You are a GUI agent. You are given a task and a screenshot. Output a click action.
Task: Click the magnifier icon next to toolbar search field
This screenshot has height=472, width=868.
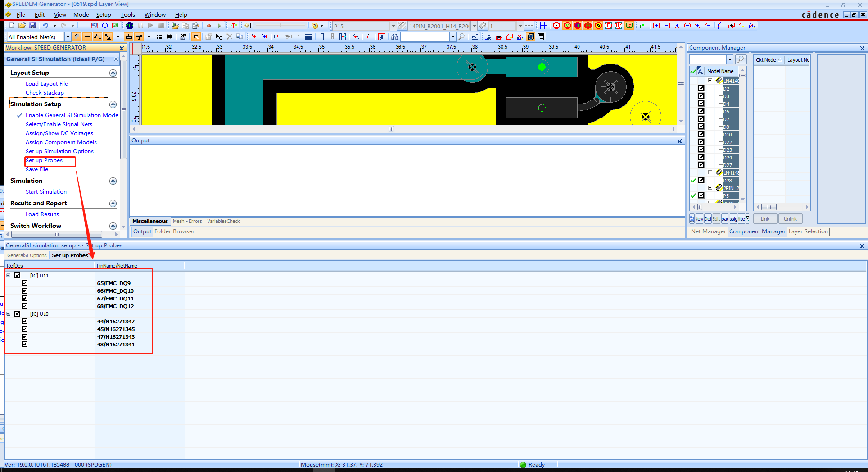(461, 37)
